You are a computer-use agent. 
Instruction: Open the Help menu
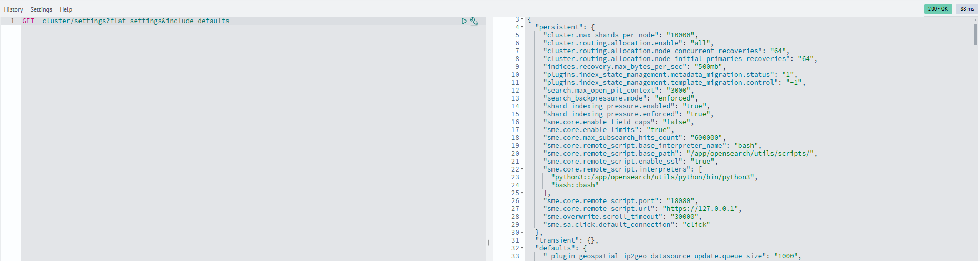click(x=66, y=9)
